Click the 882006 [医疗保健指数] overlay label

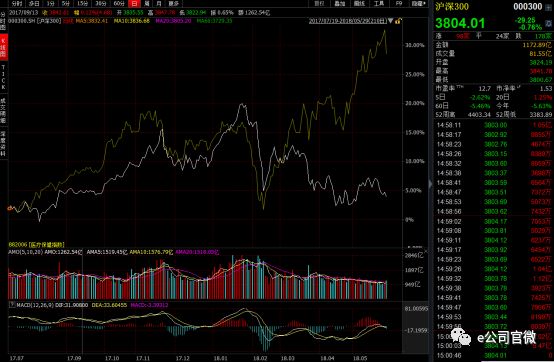point(36,244)
